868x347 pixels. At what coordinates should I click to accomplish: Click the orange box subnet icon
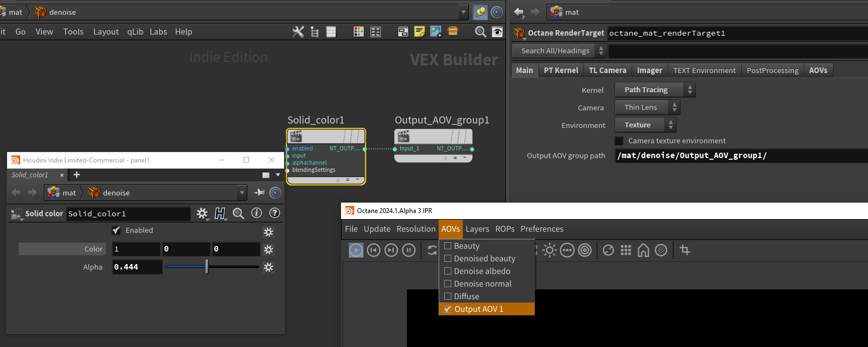(x=453, y=31)
